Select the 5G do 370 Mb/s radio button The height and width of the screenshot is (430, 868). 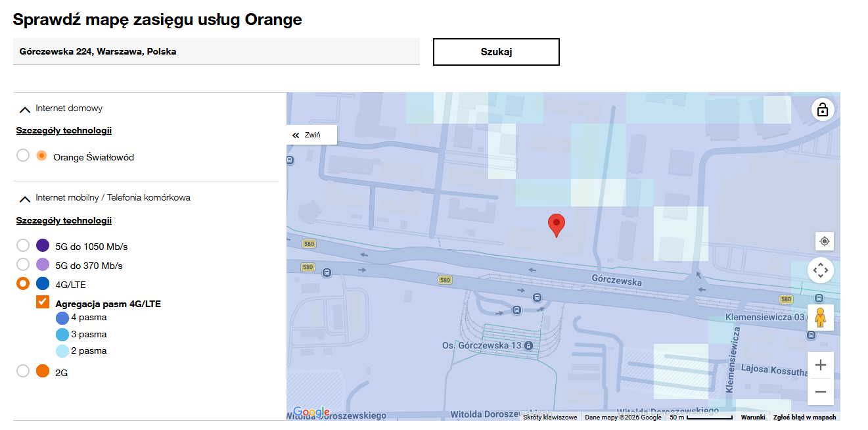pyautogui.click(x=23, y=265)
